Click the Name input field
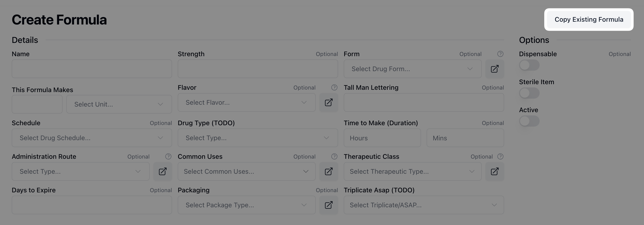The width and height of the screenshot is (644, 225). point(92,69)
